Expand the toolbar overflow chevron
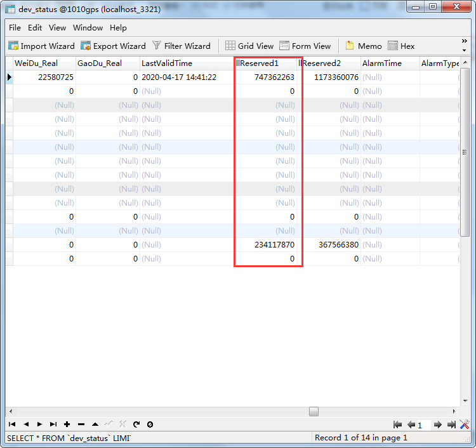 464,41
